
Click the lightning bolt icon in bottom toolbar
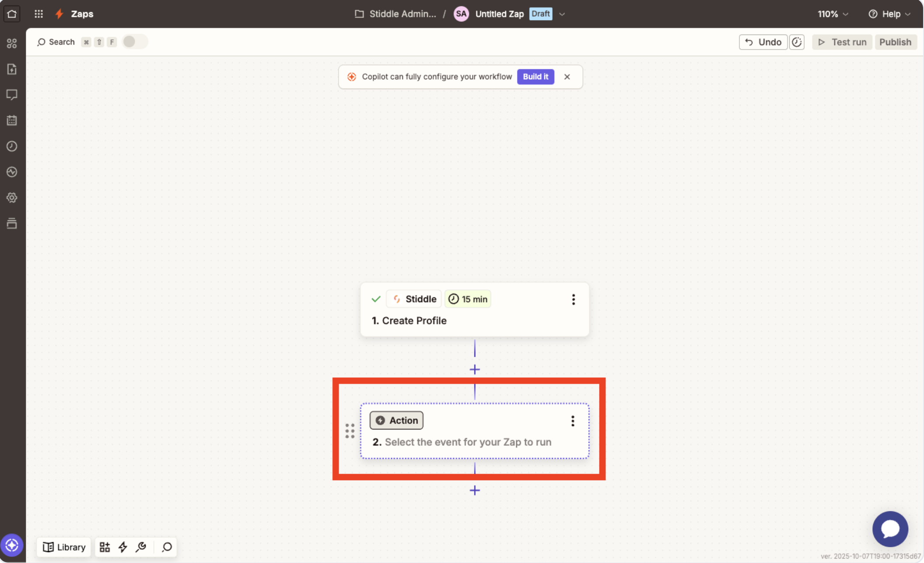pos(123,547)
